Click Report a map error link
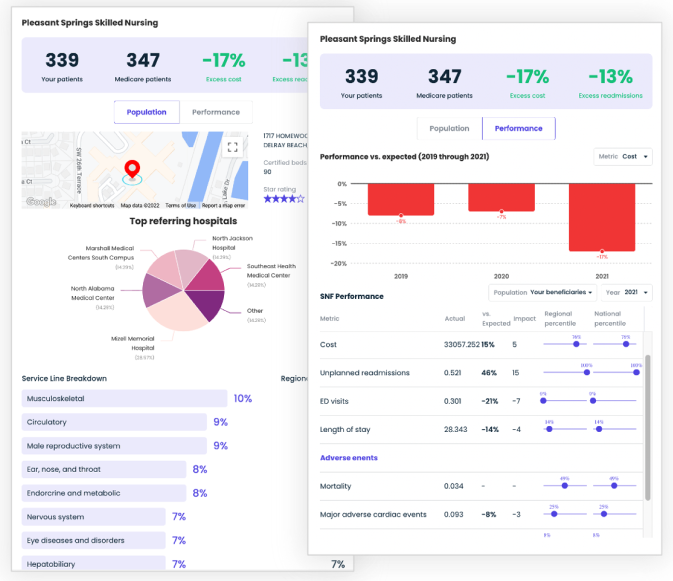The height and width of the screenshot is (581, 673). coord(223,206)
